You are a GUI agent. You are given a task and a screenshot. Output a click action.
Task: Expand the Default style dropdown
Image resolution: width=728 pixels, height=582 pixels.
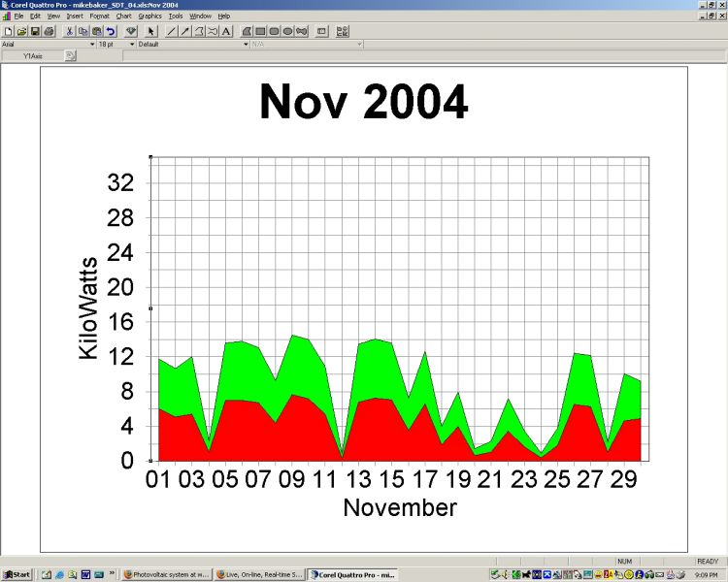(x=246, y=44)
